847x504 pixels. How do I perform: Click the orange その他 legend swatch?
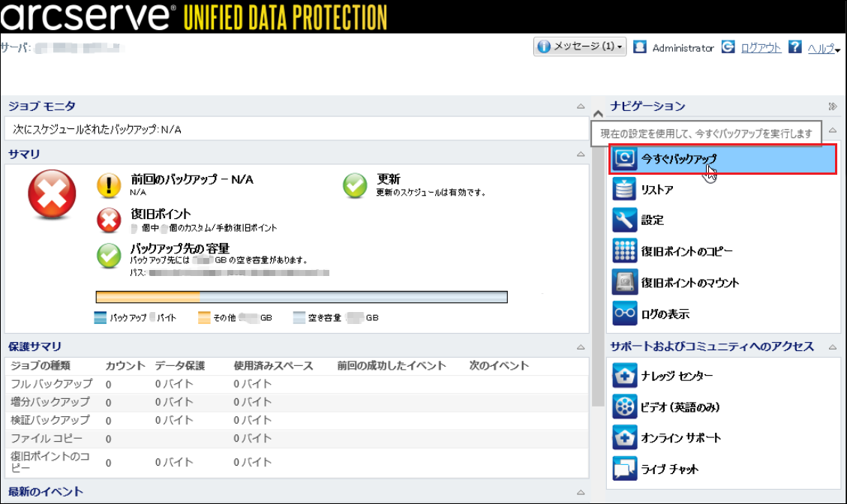[x=204, y=318]
